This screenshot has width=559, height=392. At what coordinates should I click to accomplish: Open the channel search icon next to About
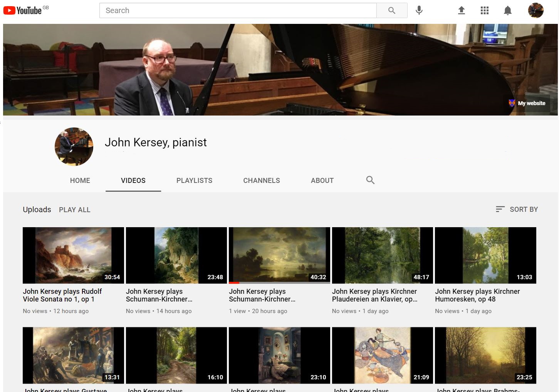coord(370,180)
